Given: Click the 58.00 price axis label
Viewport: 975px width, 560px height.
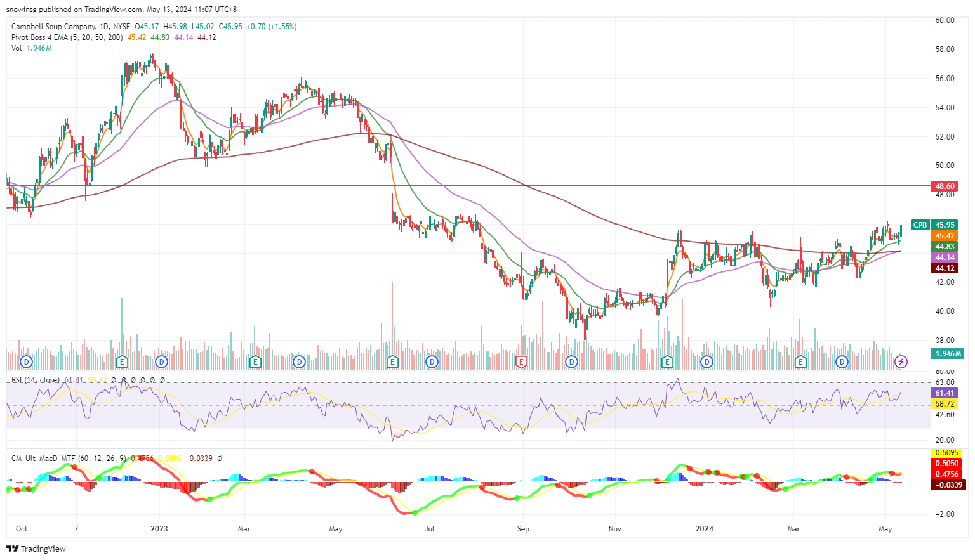Looking at the screenshot, I should pos(945,49).
